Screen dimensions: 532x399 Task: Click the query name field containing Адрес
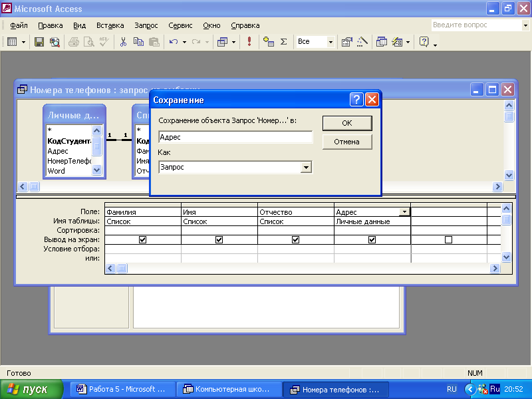click(235, 137)
